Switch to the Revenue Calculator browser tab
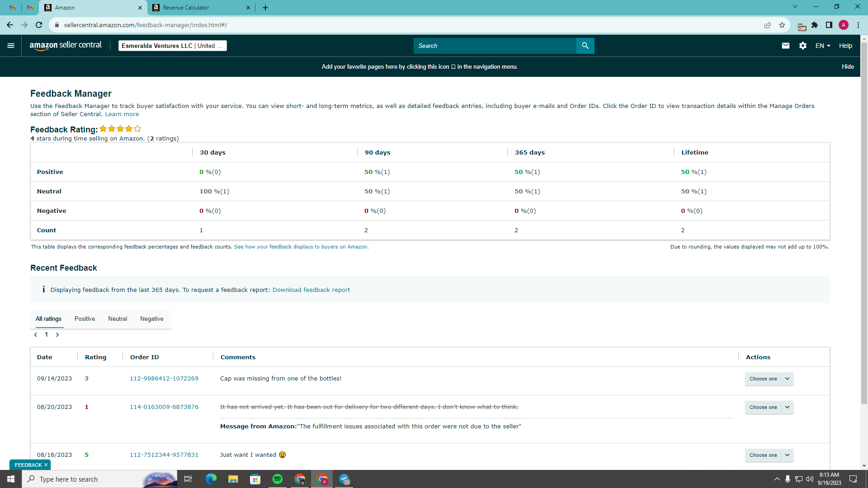This screenshot has width=868, height=488. [x=202, y=8]
